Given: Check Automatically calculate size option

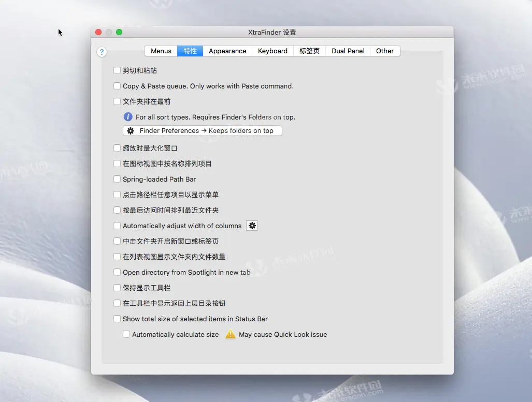Looking at the screenshot, I should click(126, 334).
